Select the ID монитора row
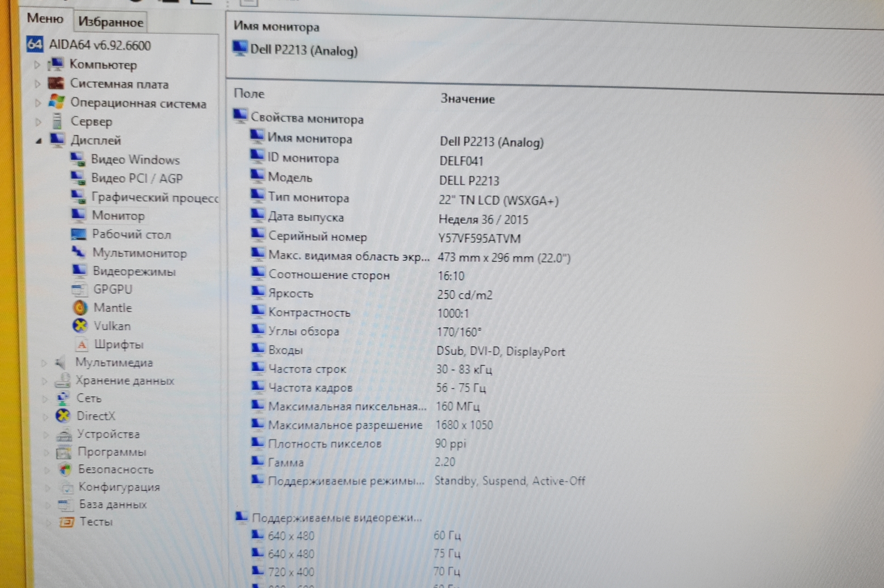 (x=303, y=158)
